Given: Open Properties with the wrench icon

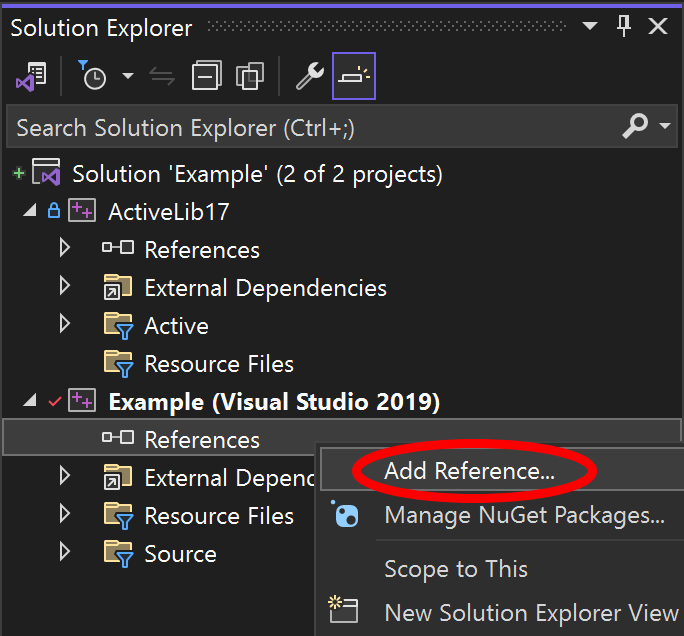Looking at the screenshot, I should (x=310, y=77).
